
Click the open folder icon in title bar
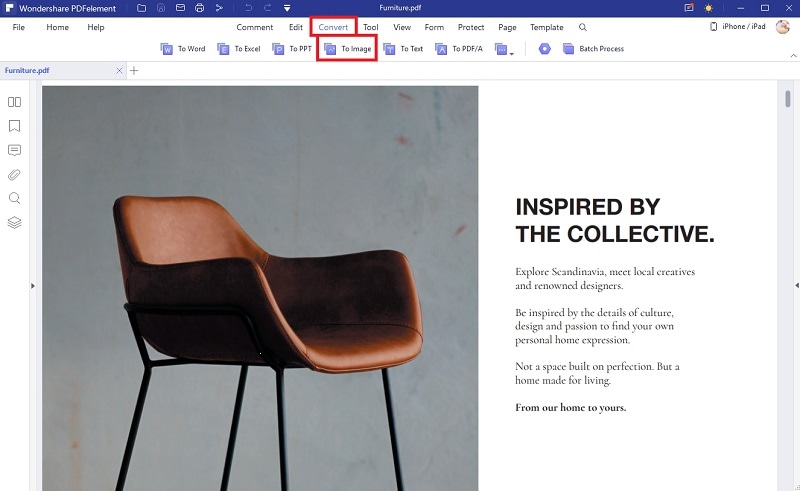pyautogui.click(x=141, y=8)
